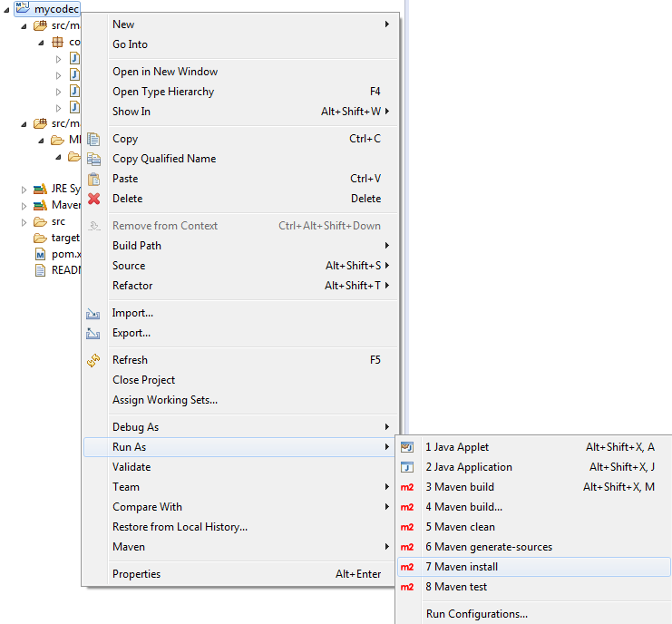The width and height of the screenshot is (672, 624).
Task: Click the red Delete X icon
Action: [x=93, y=199]
